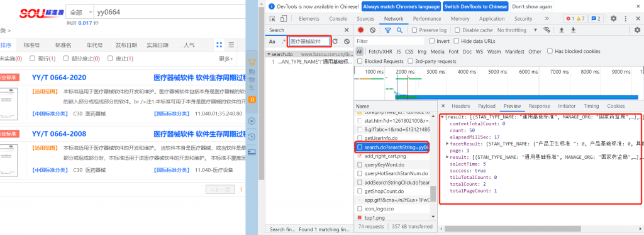Refresh the search results in the search panel
This screenshot has height=235, width=644.
pos(335,41)
